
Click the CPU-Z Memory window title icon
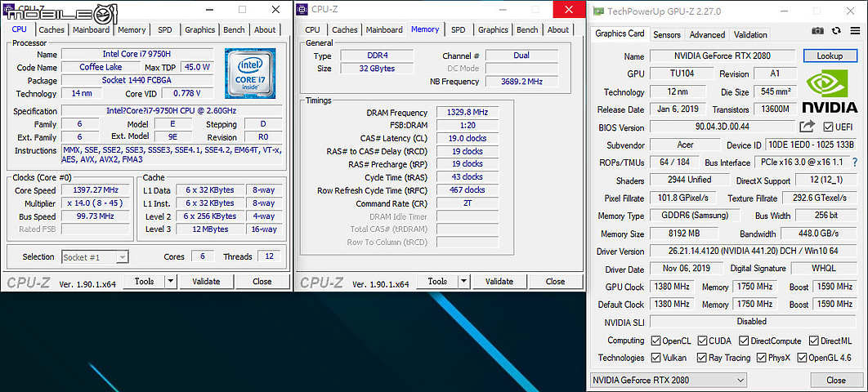point(302,9)
